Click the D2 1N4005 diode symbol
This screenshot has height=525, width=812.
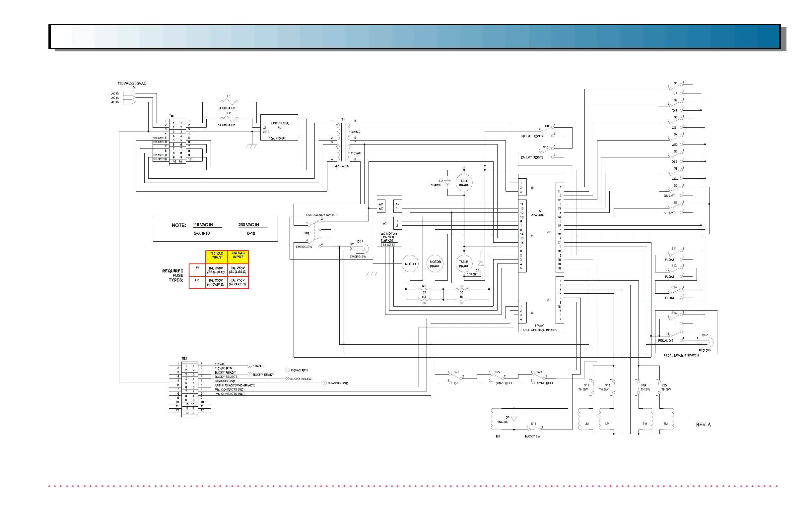pos(447,183)
